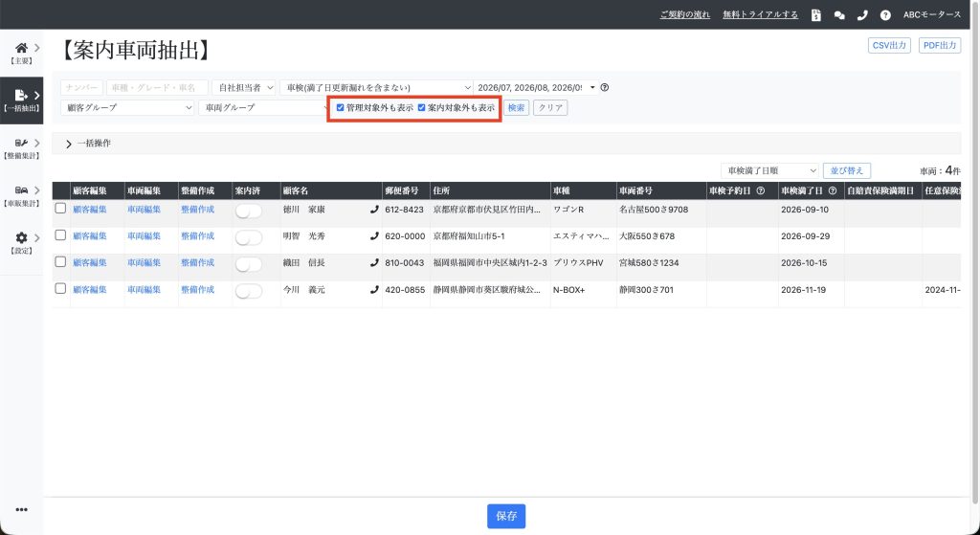Screen dimensions: 980x535
Task: Click 顧客編集 link for 徳川 家康
Action: (x=89, y=210)
